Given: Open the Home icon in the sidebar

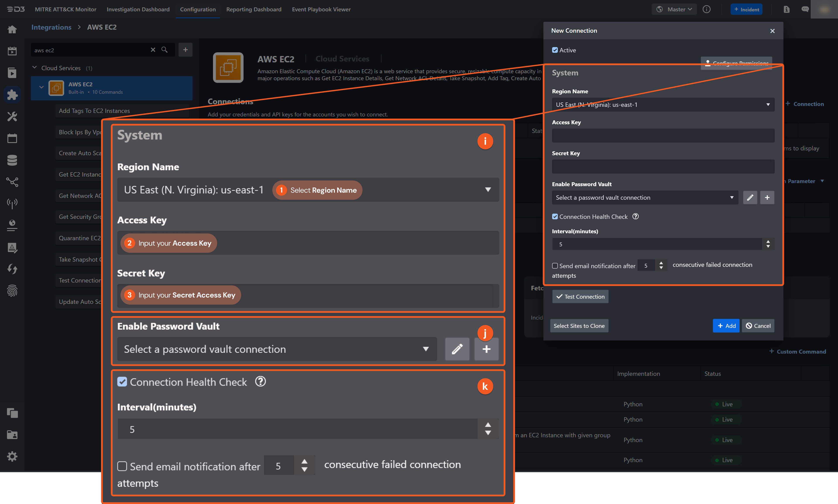Looking at the screenshot, I should pyautogui.click(x=12, y=29).
